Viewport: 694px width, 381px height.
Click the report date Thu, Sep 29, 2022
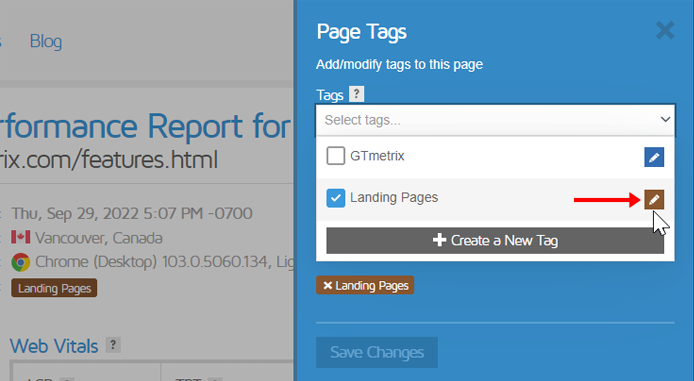132,213
